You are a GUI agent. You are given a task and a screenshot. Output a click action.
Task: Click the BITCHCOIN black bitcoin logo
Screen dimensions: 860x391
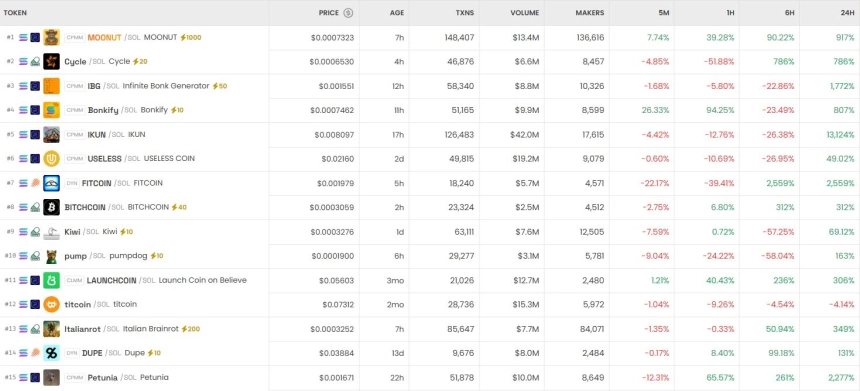point(52,207)
